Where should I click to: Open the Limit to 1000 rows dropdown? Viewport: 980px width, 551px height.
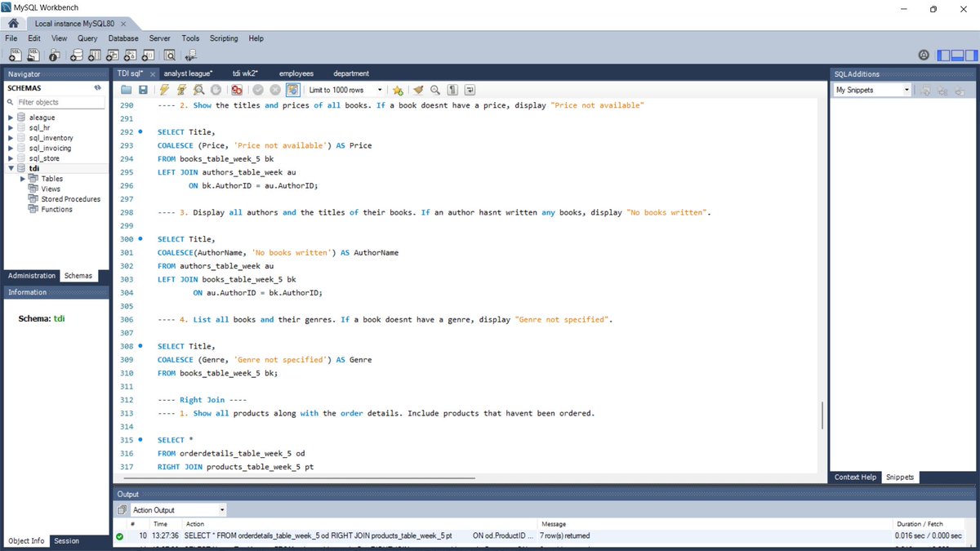click(346, 90)
